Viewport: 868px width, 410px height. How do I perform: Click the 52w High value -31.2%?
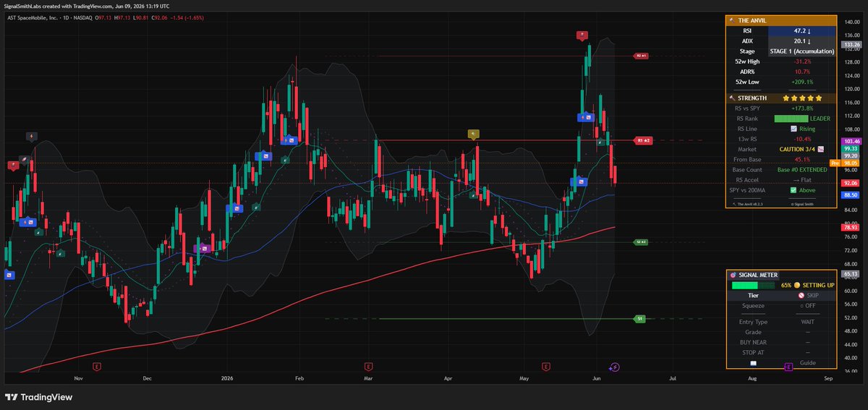coord(801,61)
